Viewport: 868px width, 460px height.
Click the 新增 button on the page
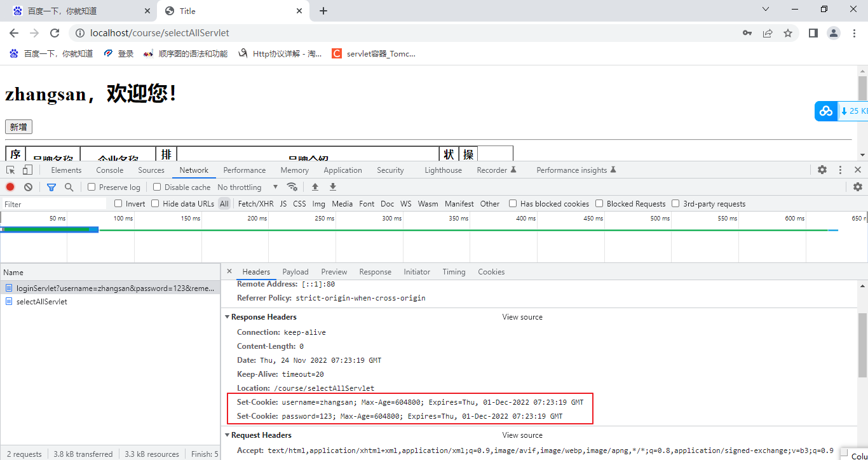click(x=18, y=127)
